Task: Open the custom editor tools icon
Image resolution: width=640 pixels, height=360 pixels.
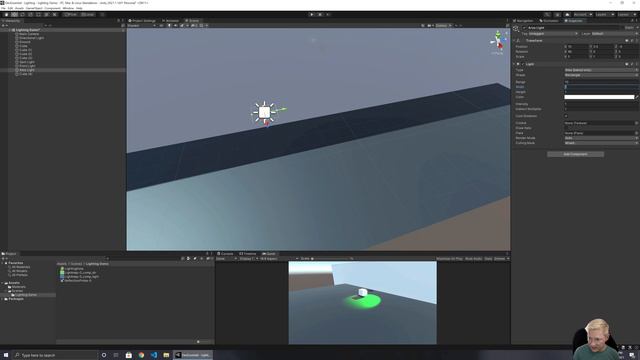Action: pos(54,14)
